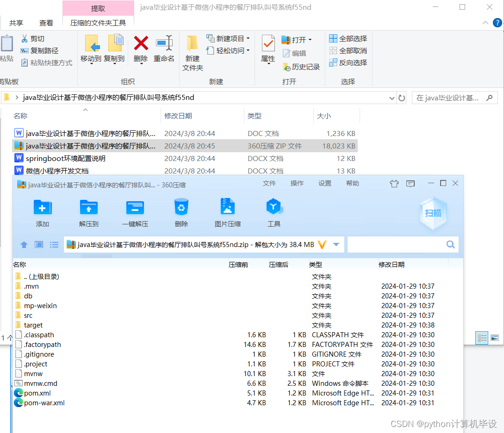Sort Explorer files by 修改日期 column

[178, 116]
